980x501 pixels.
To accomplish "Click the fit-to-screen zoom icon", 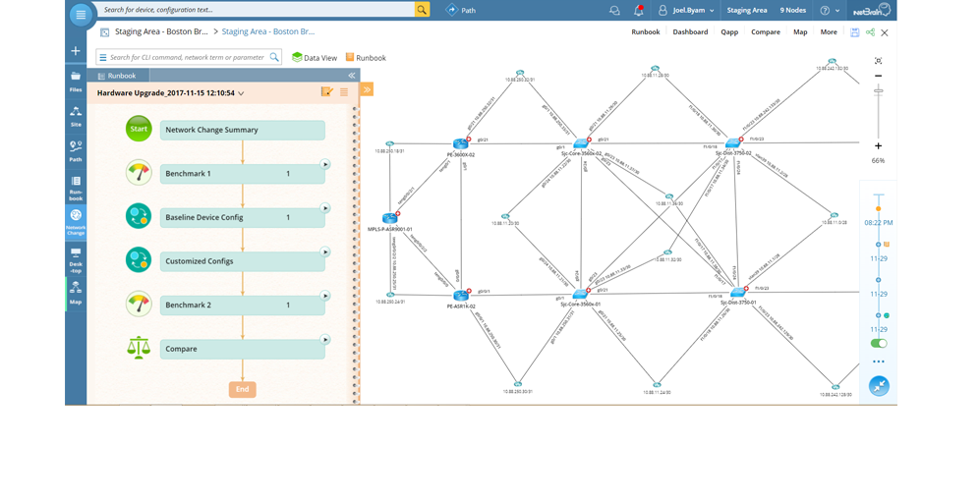I will (878, 61).
